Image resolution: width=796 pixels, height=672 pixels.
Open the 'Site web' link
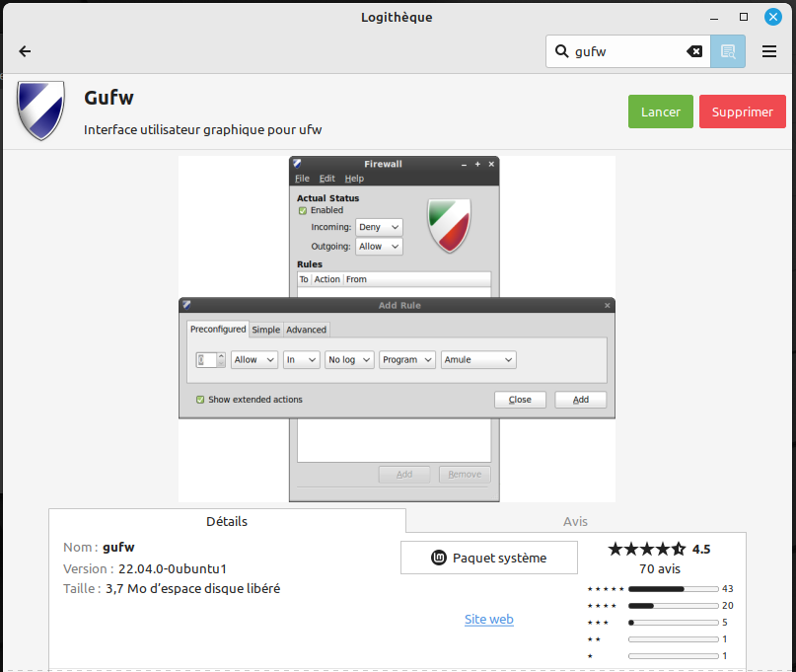pyautogui.click(x=489, y=619)
